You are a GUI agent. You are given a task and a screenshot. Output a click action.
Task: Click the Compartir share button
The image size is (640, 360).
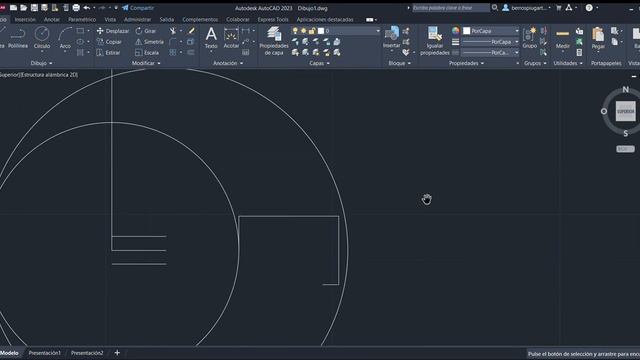pyautogui.click(x=138, y=8)
